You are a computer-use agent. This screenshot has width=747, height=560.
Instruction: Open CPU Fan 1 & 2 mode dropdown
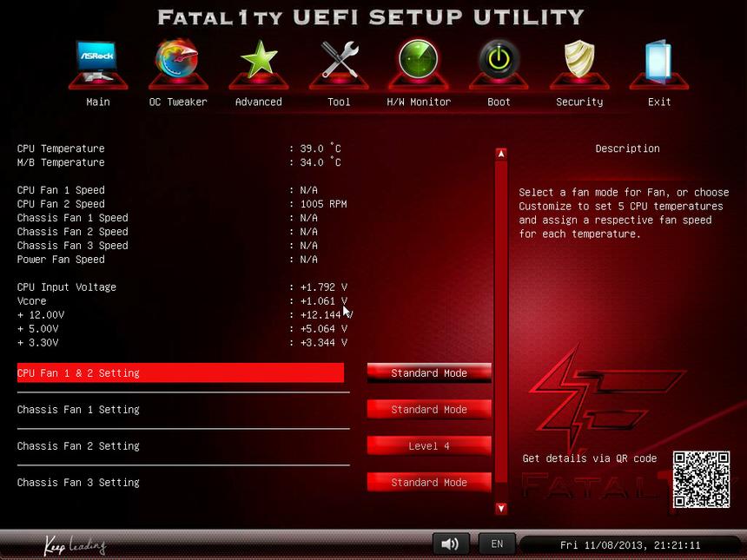429,373
